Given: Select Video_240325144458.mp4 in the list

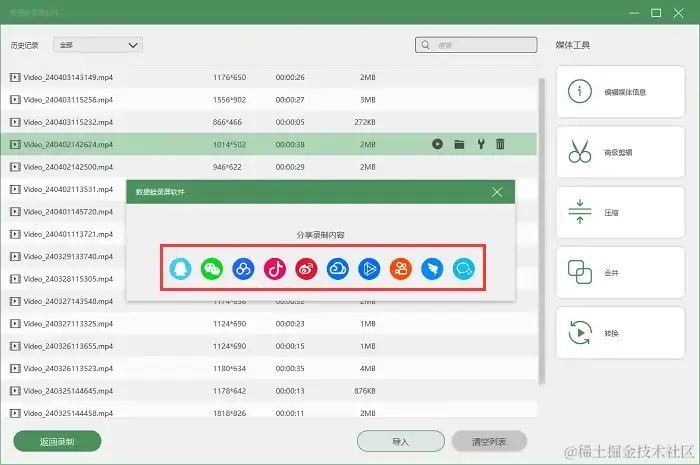Looking at the screenshot, I should pyautogui.click(x=269, y=413).
